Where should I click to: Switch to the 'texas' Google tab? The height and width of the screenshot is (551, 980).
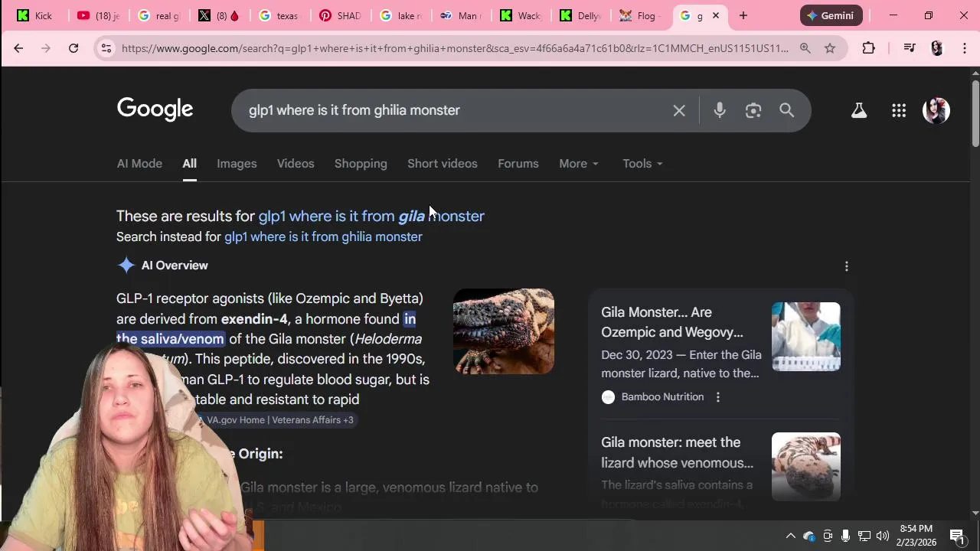pos(279,15)
